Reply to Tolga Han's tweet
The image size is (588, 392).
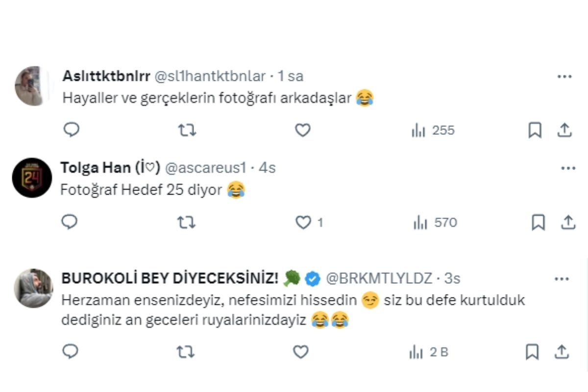pyautogui.click(x=70, y=222)
